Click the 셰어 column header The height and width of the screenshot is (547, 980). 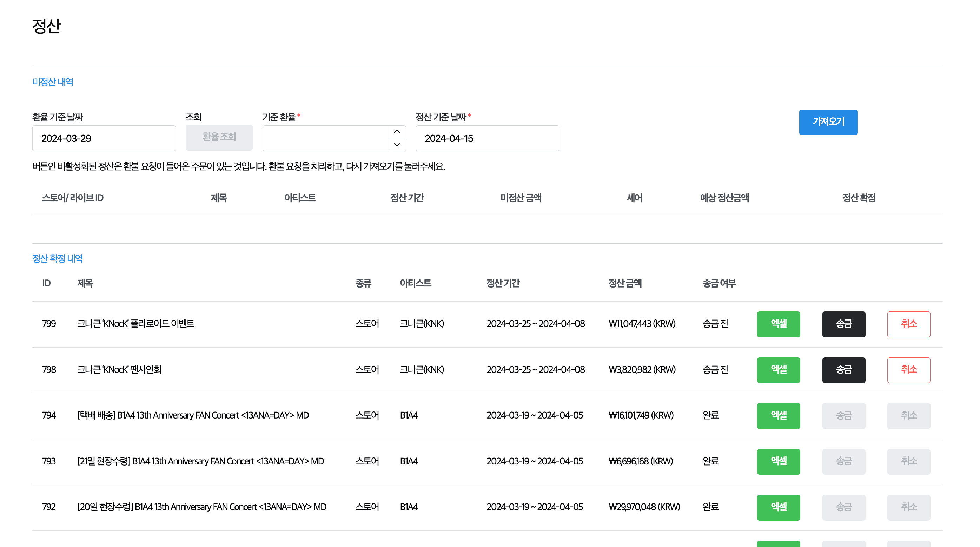634,198
